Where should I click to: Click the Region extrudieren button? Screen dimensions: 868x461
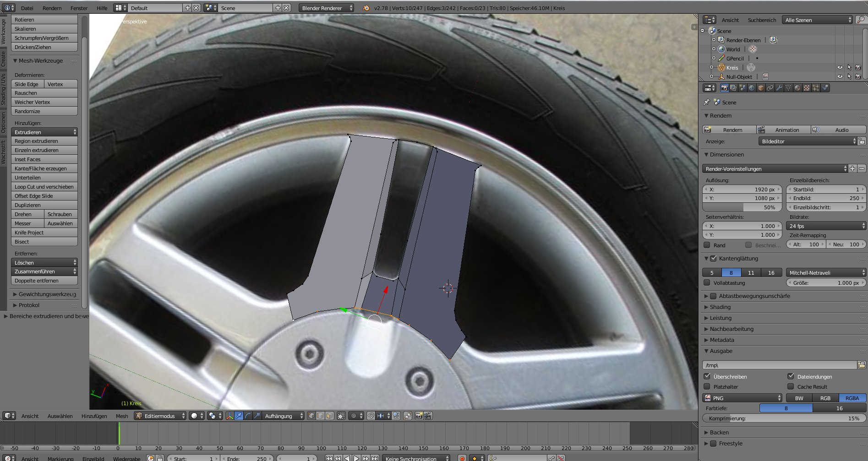pos(44,141)
